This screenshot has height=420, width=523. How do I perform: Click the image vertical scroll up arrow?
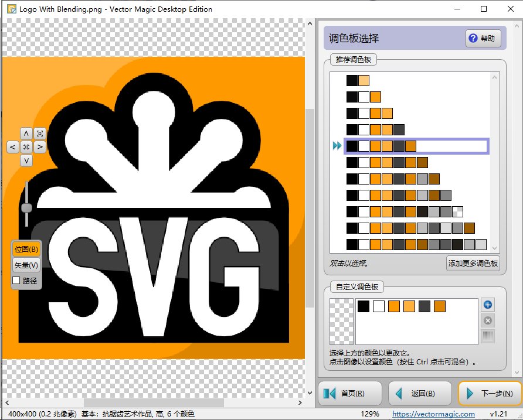point(310,23)
